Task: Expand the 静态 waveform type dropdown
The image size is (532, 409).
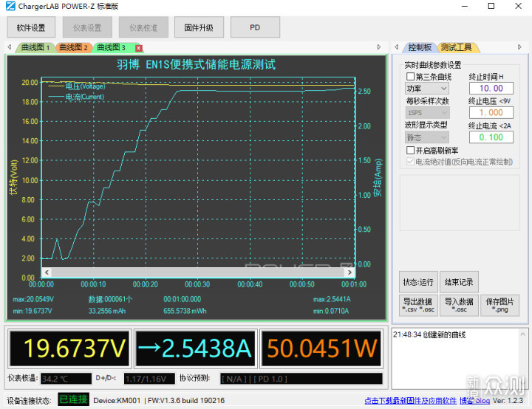Action: pos(427,137)
